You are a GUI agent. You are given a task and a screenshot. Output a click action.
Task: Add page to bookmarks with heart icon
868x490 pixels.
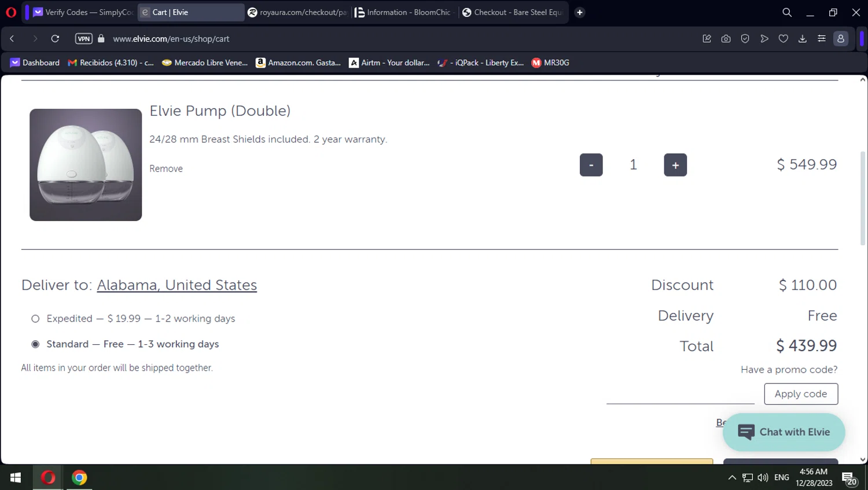[784, 39]
